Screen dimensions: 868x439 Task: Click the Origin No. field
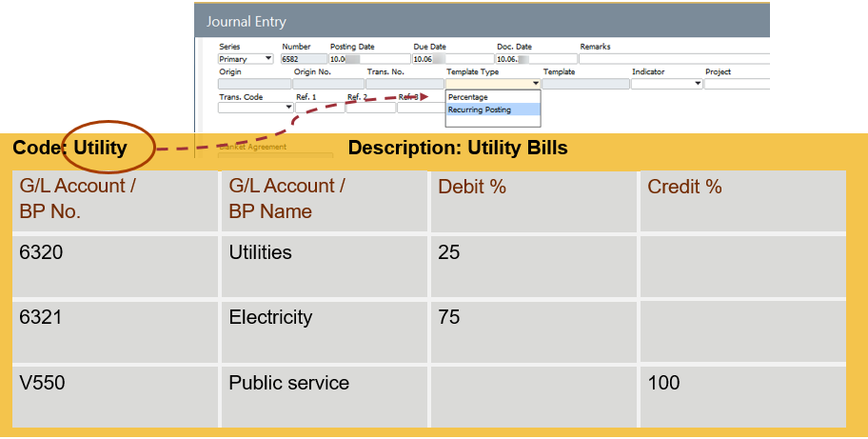pos(328,84)
